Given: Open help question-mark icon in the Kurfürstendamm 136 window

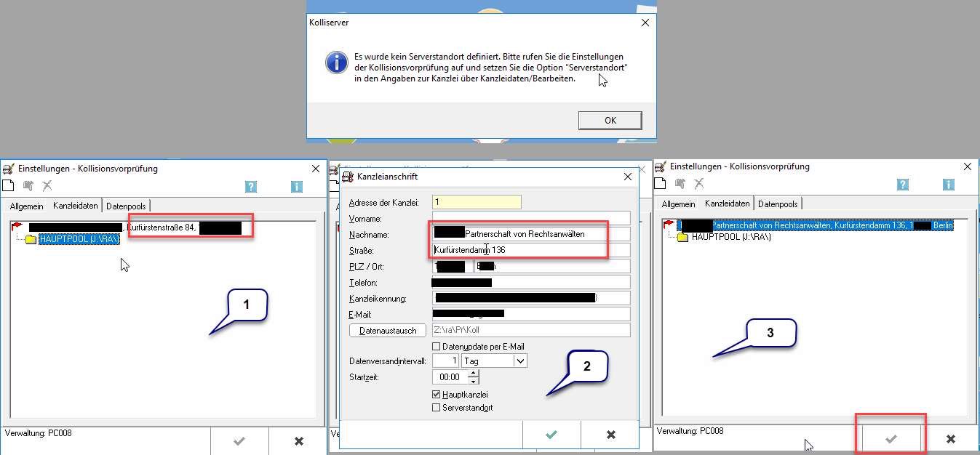Looking at the screenshot, I should pyautogui.click(x=903, y=185).
